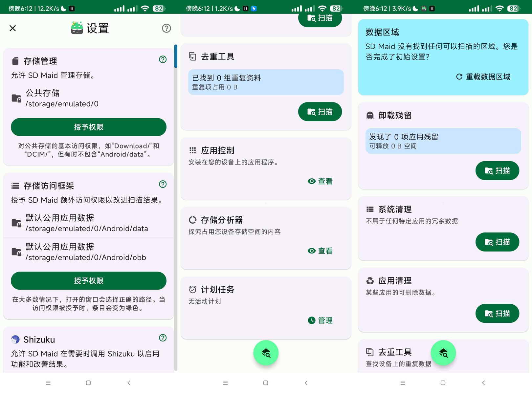Open the 已找到 0 组重复资料 result box
The height and width of the screenshot is (394, 532).
click(x=266, y=82)
